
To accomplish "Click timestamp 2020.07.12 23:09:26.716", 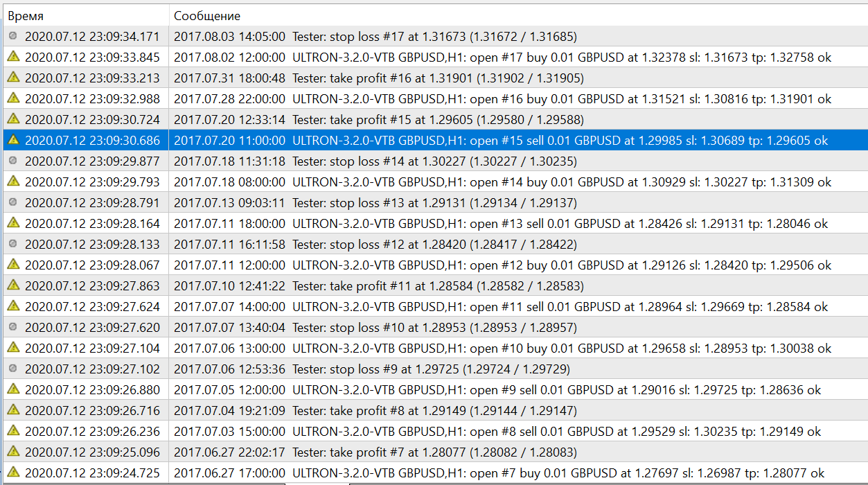I will (92, 411).
